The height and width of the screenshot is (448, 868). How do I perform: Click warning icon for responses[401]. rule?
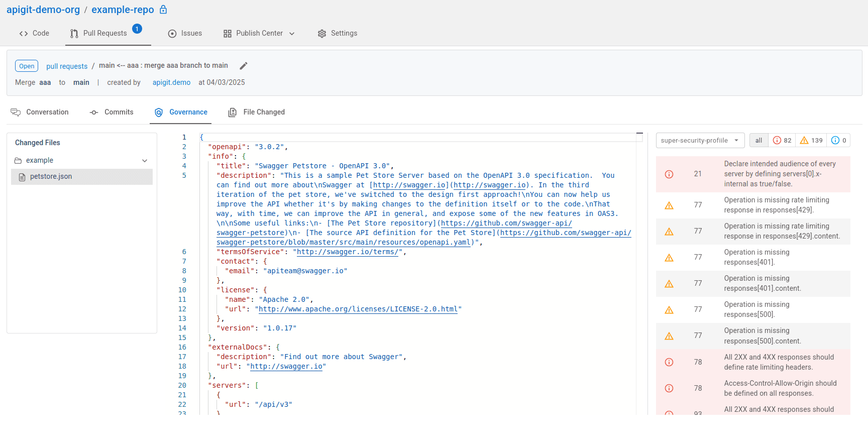point(669,258)
